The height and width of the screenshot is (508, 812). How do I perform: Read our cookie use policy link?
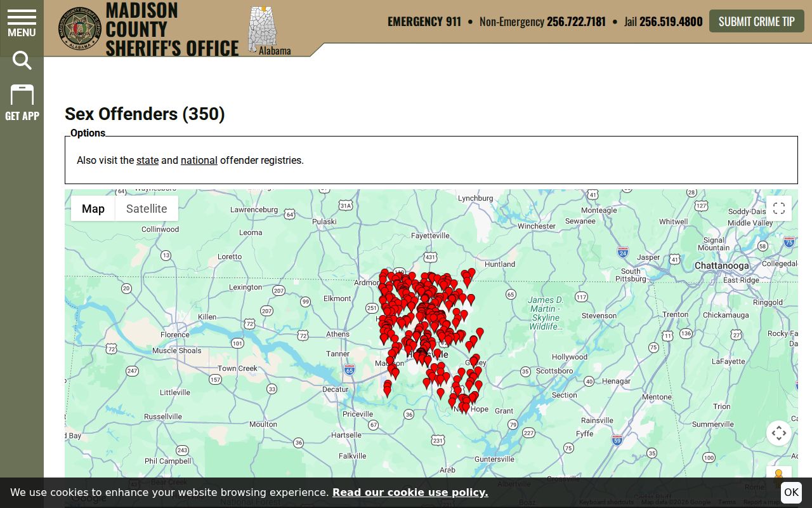click(x=410, y=492)
